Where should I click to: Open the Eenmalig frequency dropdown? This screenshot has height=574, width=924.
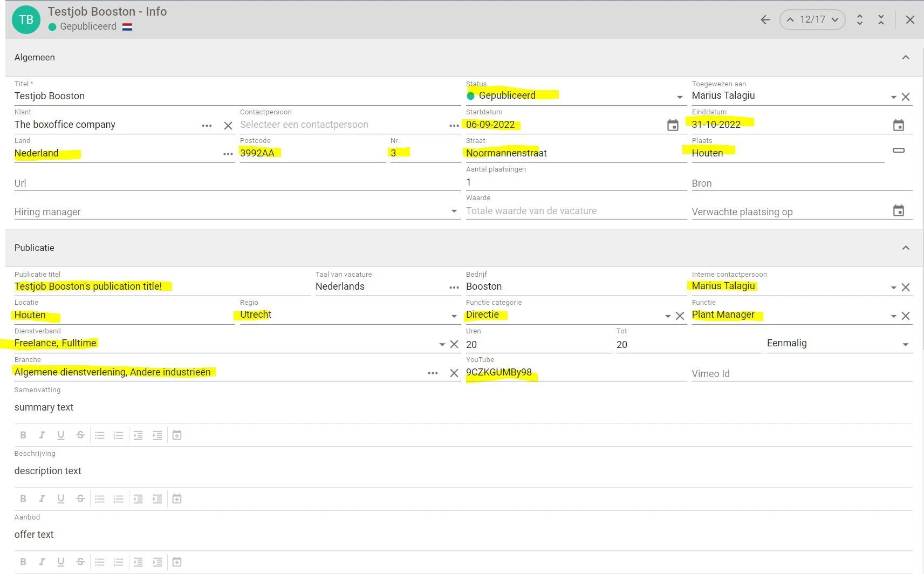click(x=905, y=345)
